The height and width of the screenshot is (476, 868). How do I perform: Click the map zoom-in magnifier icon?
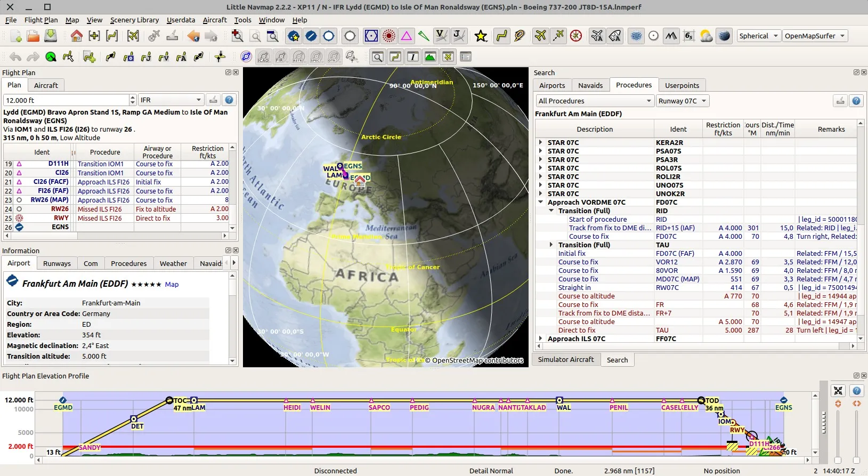[x=238, y=36]
